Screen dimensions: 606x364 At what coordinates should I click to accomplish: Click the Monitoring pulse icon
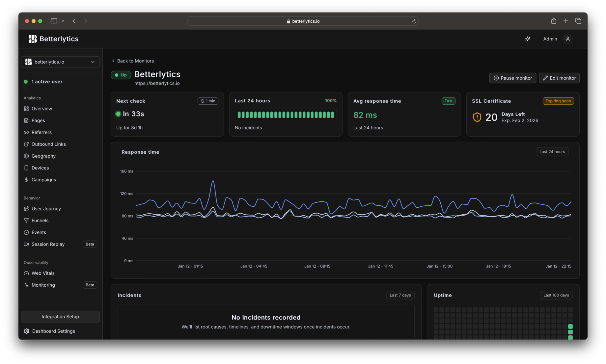tap(26, 285)
